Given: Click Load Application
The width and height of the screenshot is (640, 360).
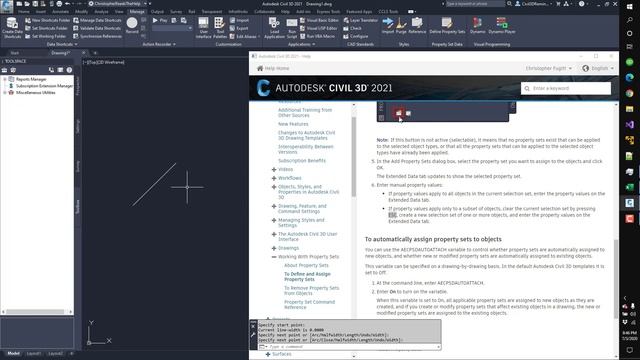Looking at the screenshot, I should tap(274, 28).
